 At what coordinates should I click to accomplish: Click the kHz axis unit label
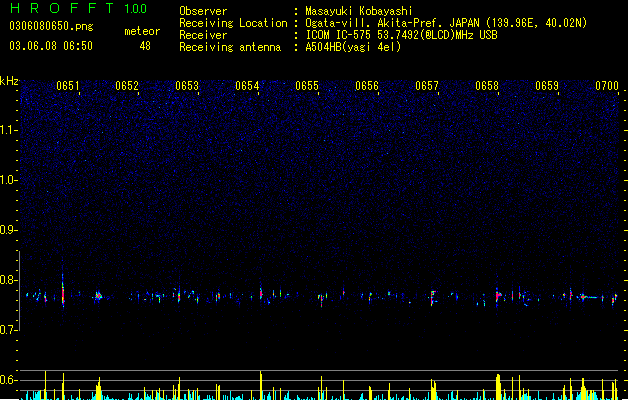pos(9,81)
